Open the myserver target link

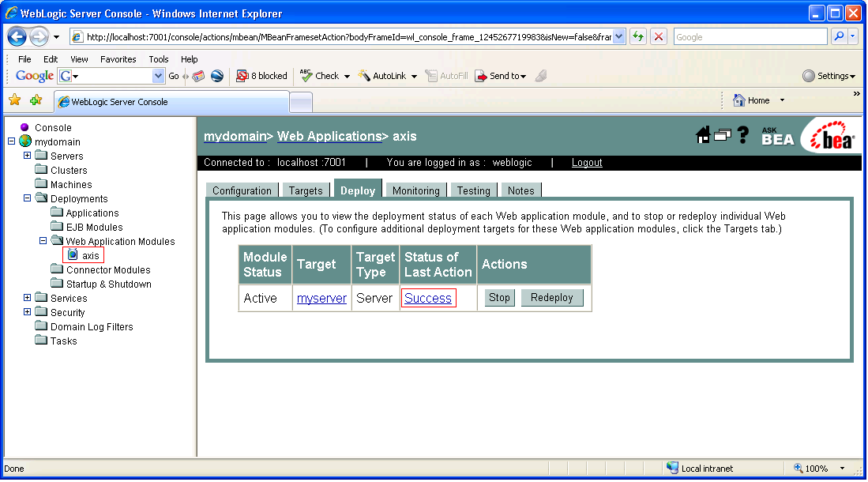321,298
